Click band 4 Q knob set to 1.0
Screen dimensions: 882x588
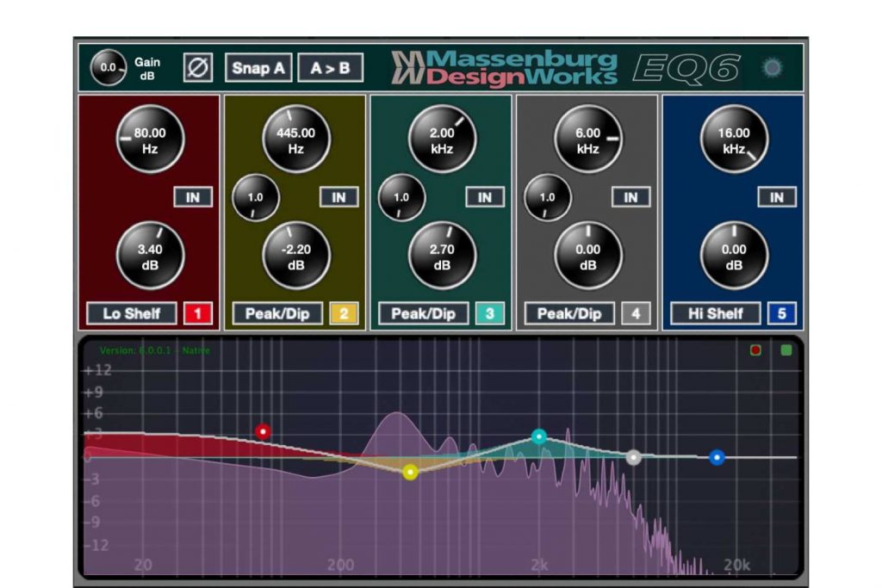(548, 197)
